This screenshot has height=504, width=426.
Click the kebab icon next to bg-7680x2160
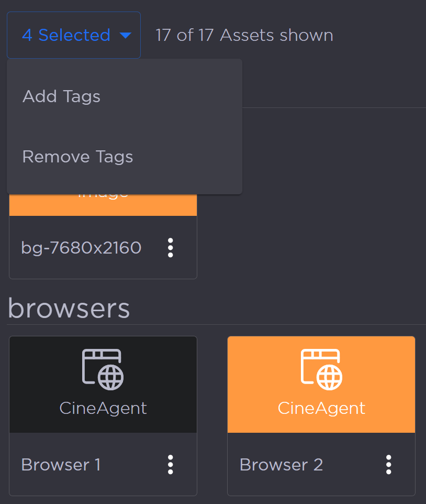pos(170,248)
